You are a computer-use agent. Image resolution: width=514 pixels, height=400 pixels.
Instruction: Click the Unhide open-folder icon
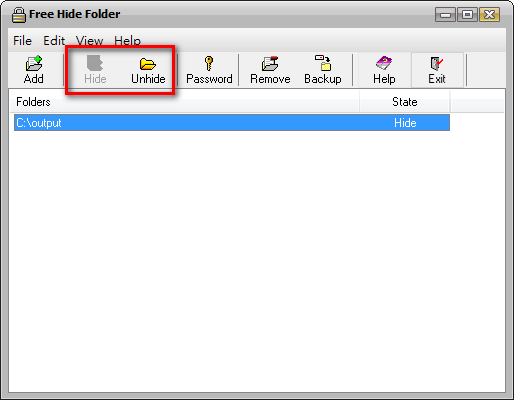[148, 63]
